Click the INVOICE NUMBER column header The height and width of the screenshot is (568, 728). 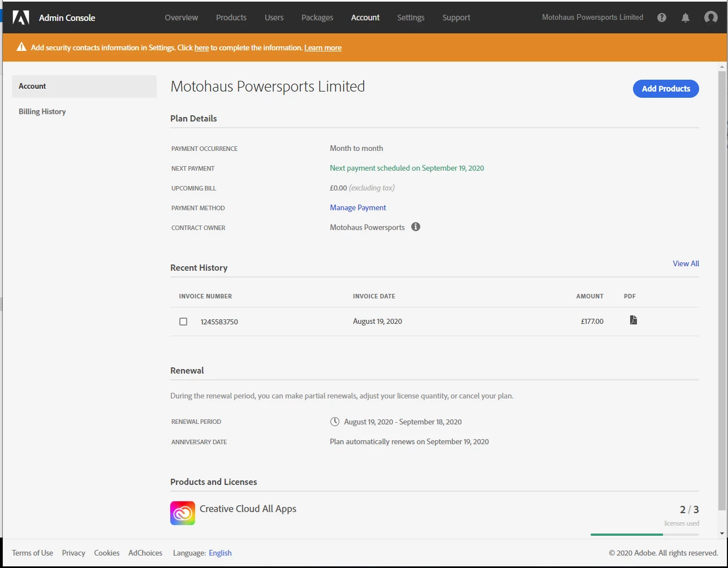(205, 296)
